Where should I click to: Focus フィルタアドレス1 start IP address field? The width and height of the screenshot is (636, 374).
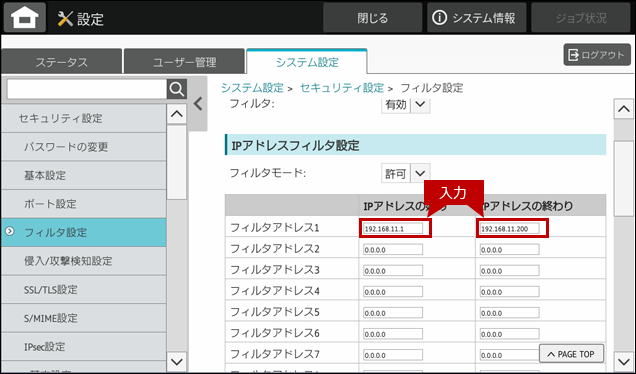(x=393, y=228)
